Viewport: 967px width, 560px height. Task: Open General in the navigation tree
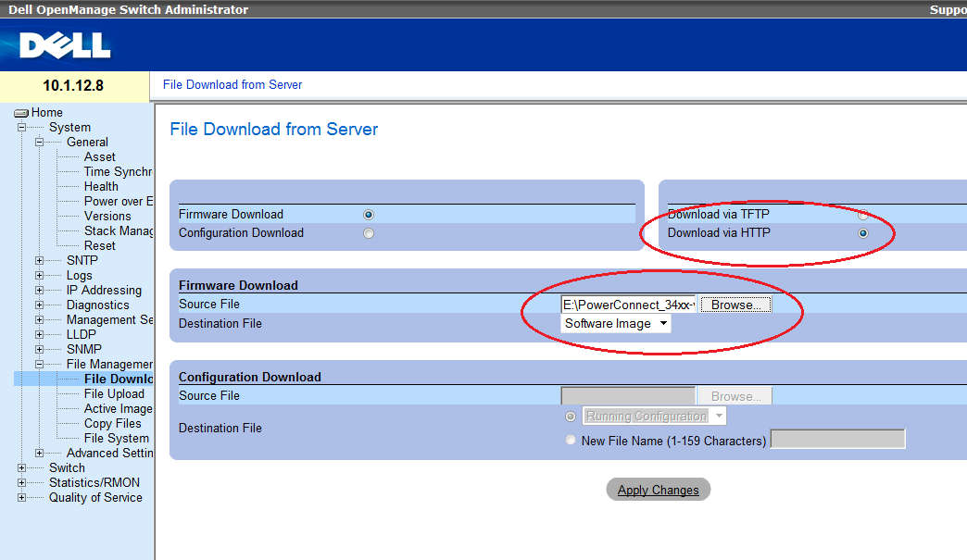(x=87, y=143)
